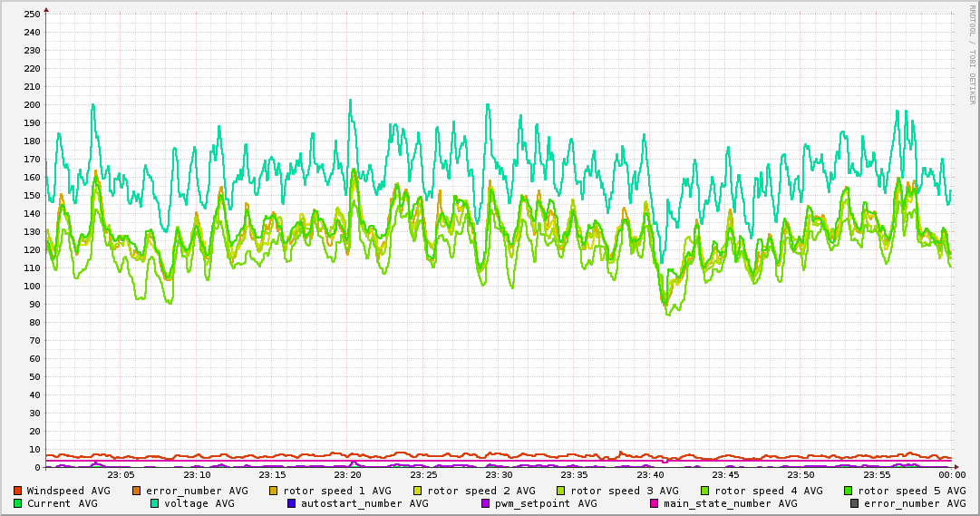Click the rotor speed 3 AVG legend swatch
This screenshot has height=516, width=980.
[x=560, y=491]
